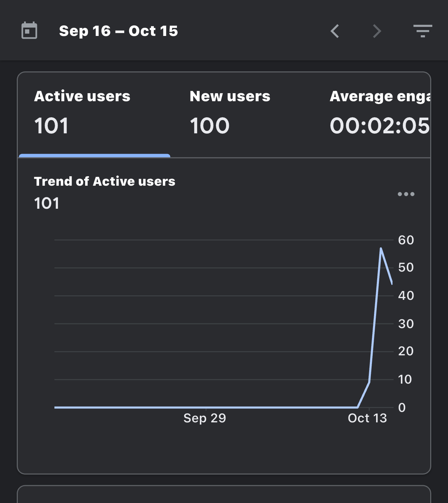This screenshot has height=503, width=448.
Task: Click the 60 y-axis label
Action: point(406,240)
